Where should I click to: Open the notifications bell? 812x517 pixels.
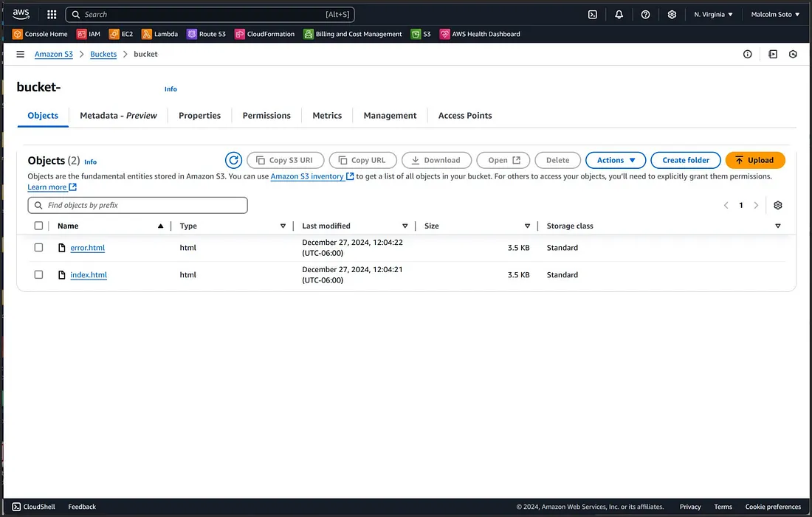tap(619, 13)
